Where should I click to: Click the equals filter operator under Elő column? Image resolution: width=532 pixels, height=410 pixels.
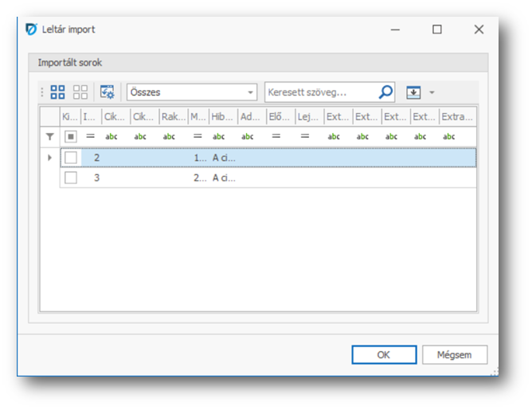[x=276, y=136]
